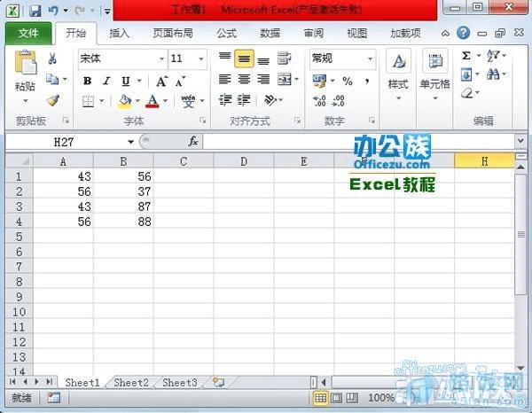The width and height of the screenshot is (532, 413).
Task: Click the Insert Function fx icon
Action: (x=193, y=141)
